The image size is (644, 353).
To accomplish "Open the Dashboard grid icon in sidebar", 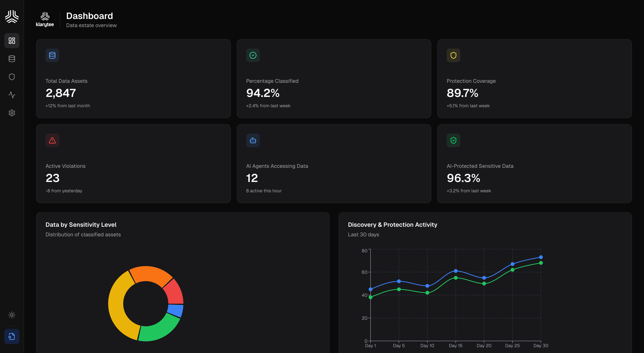I will (x=12, y=40).
